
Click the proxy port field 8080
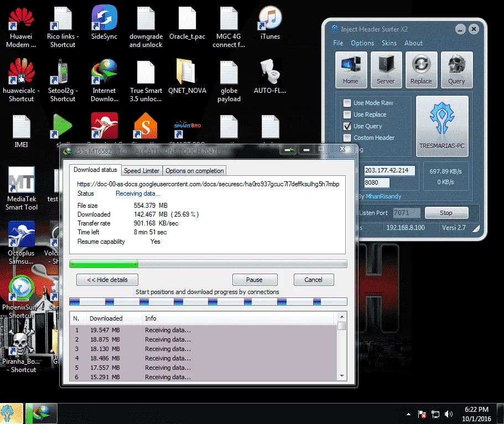(x=377, y=182)
